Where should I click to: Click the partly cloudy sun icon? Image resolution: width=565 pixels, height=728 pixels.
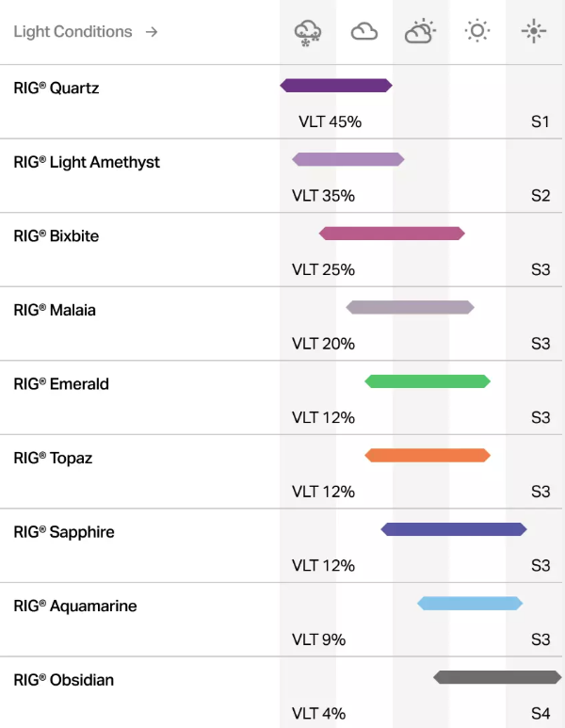(x=420, y=32)
